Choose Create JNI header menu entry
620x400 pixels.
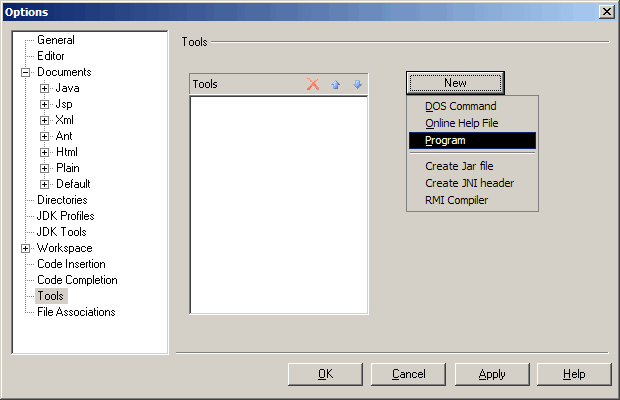[x=472, y=183]
